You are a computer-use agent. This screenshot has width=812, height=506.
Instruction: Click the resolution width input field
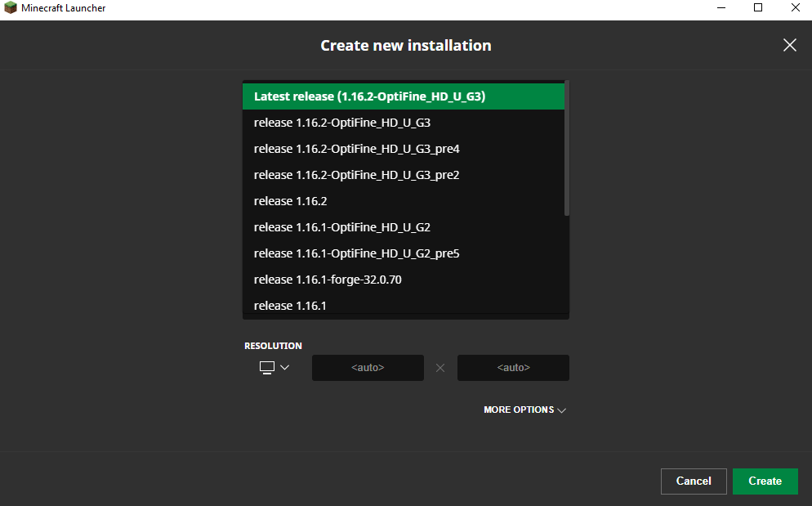pyautogui.click(x=368, y=368)
